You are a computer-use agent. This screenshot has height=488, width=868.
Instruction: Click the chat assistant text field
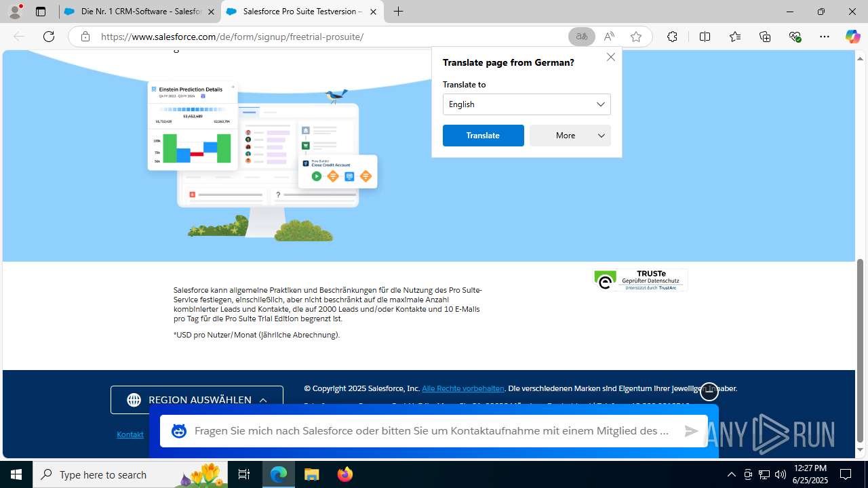point(433,431)
